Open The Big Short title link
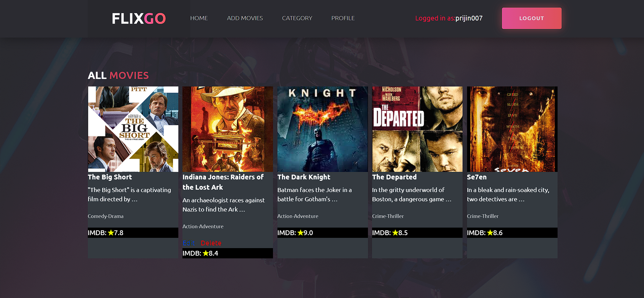This screenshot has height=298, width=644. pos(110,177)
